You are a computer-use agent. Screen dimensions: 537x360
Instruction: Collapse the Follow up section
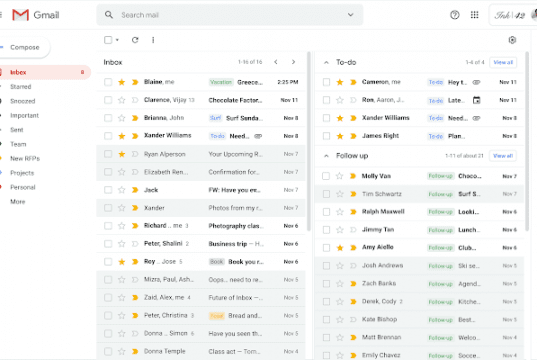coord(326,156)
